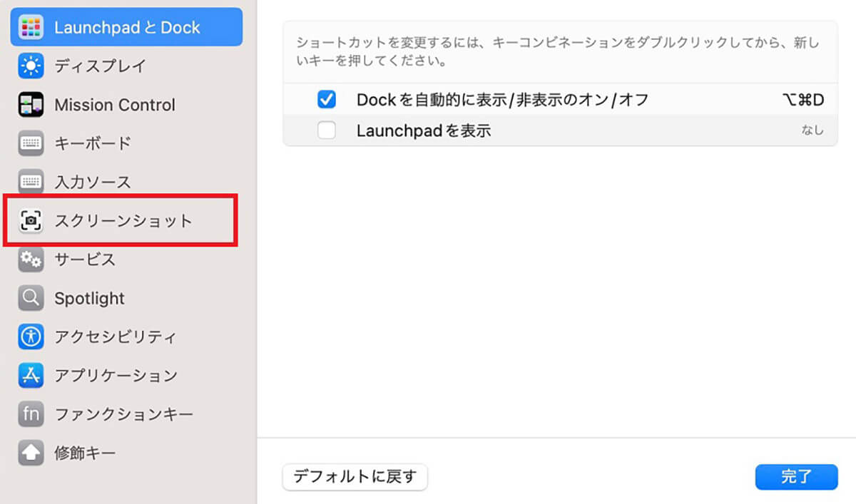
Task: Choose キーボード in the sidebar
Action: (127, 143)
